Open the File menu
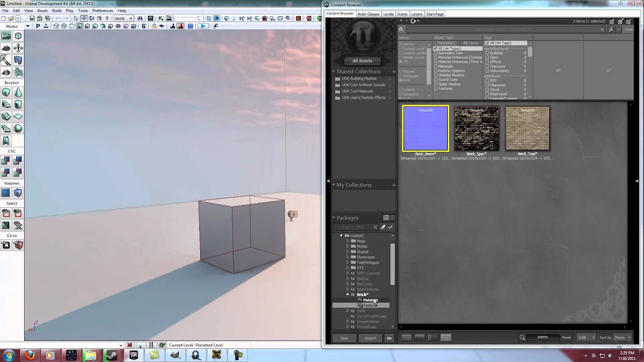Image resolution: width=644 pixels, height=362 pixels. click(x=5, y=11)
